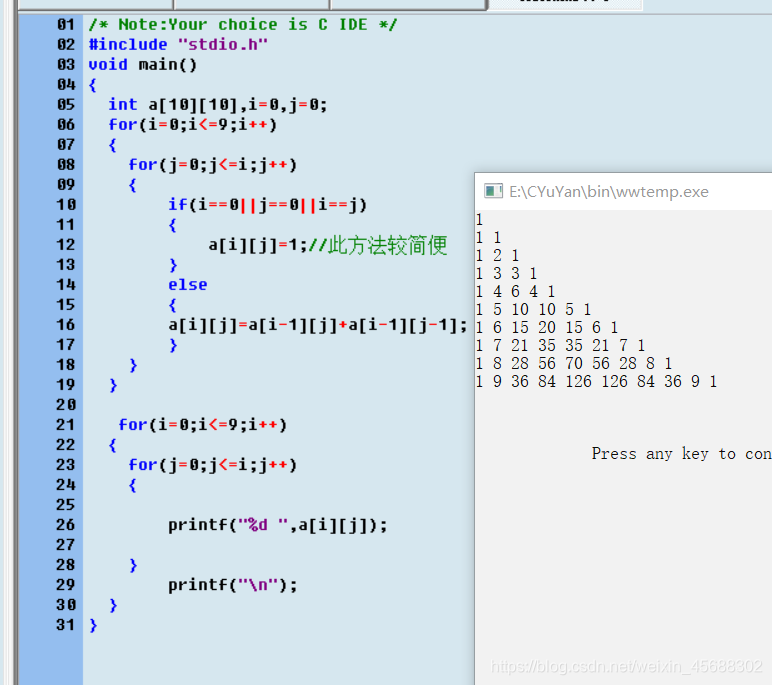The width and height of the screenshot is (772, 685).
Task: Click the 'if(i==0||j==0||i==j)' condition
Action: click(x=268, y=204)
